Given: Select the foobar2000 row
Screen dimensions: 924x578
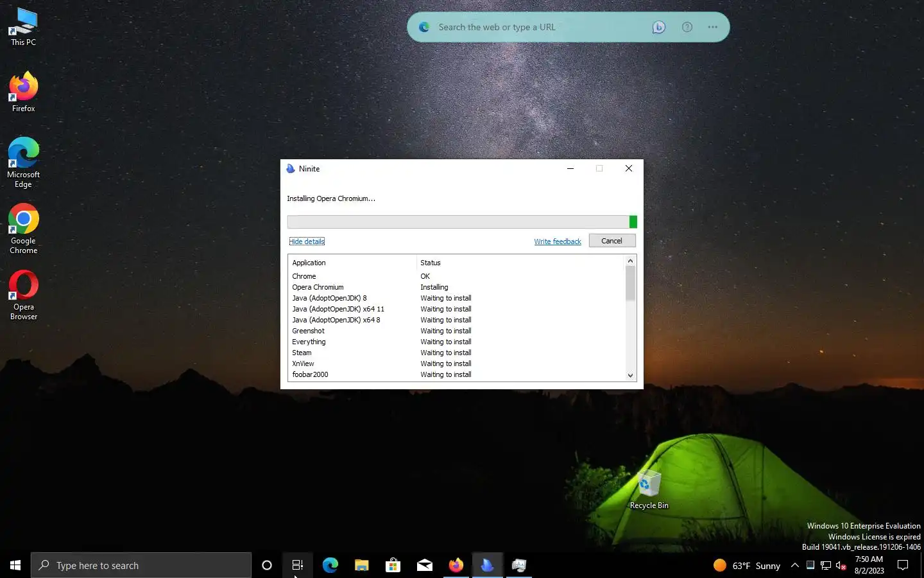Looking at the screenshot, I should tap(456, 374).
